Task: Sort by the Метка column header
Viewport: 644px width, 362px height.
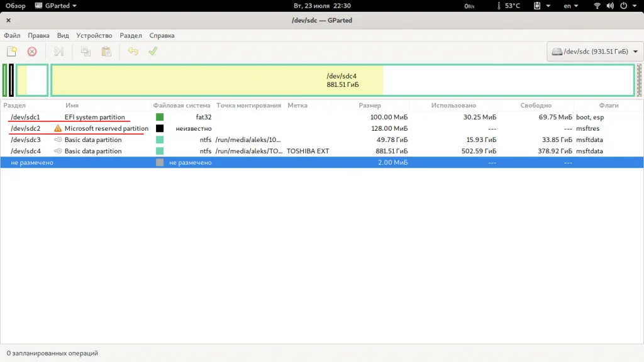Action: (x=308, y=106)
